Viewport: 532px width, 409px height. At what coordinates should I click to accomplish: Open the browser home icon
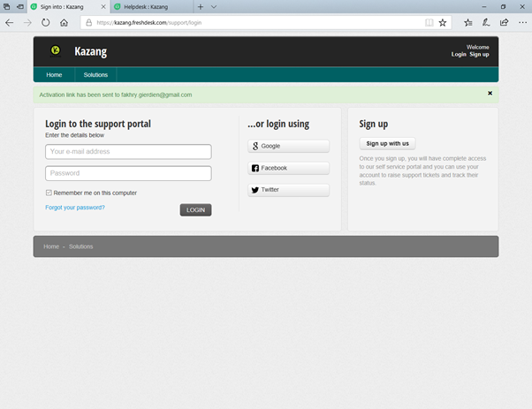pos(64,23)
